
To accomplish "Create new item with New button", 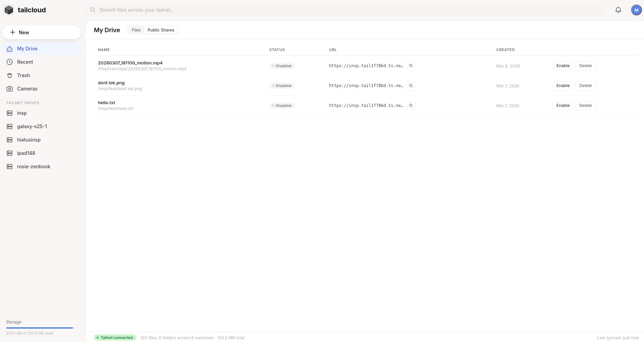I will point(42,32).
